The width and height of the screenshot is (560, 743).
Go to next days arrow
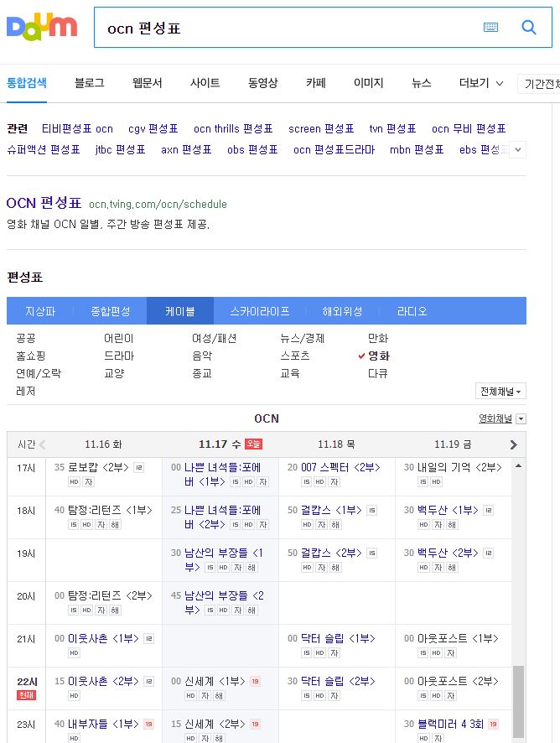[514, 445]
